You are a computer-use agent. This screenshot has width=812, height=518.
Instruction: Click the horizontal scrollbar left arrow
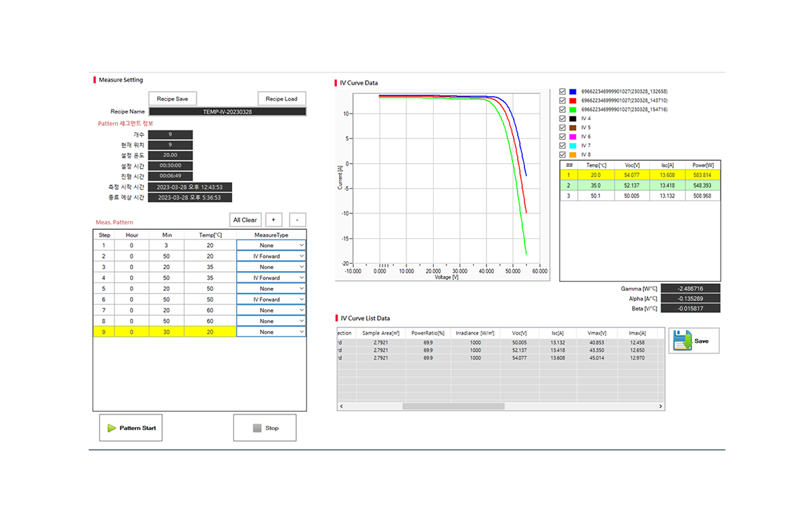click(x=341, y=406)
